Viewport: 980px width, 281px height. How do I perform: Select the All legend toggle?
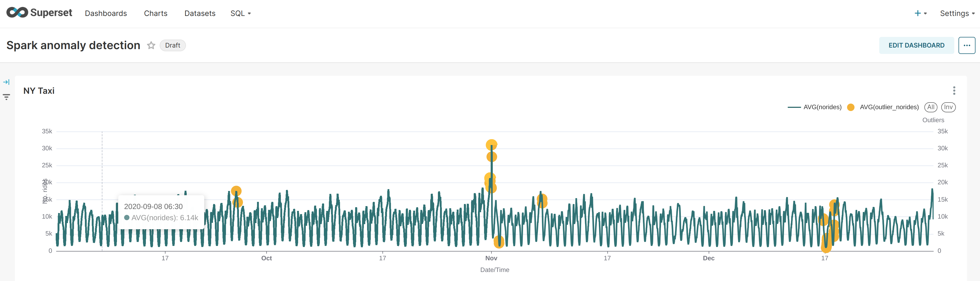931,107
